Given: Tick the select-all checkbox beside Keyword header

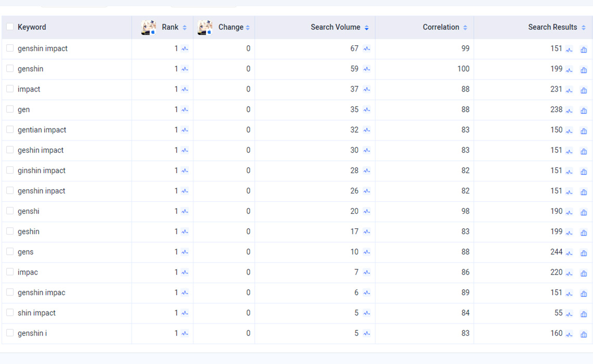Looking at the screenshot, I should [x=10, y=27].
